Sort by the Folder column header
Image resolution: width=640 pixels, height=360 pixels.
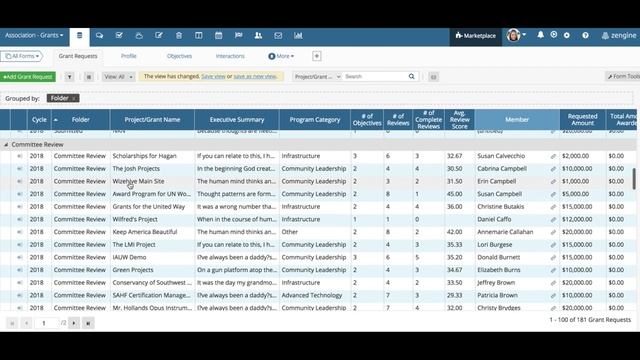80,120
